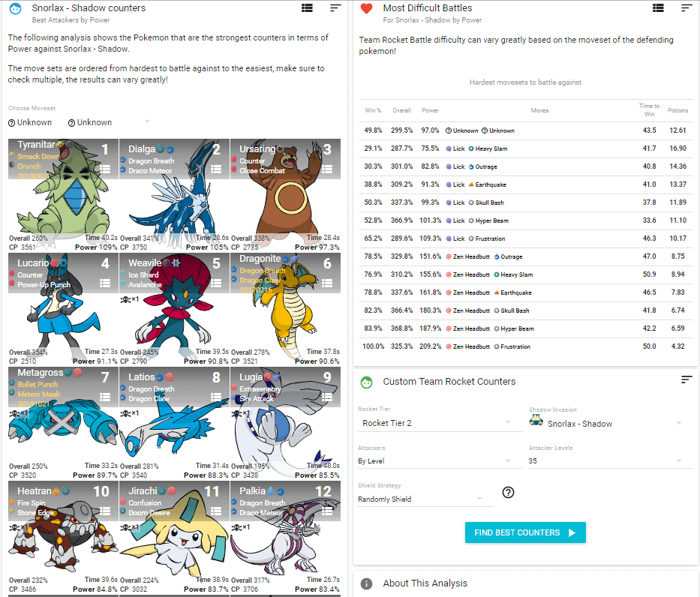Select the Zen Headbutt / Outrage moveset row
The width and height of the screenshot is (700, 597).
pyautogui.click(x=525, y=256)
